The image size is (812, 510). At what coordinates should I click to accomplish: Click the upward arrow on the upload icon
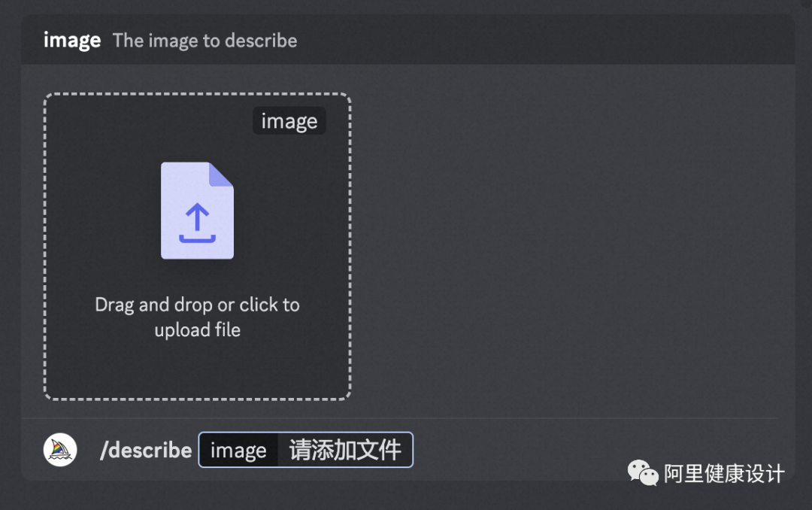pos(197,217)
